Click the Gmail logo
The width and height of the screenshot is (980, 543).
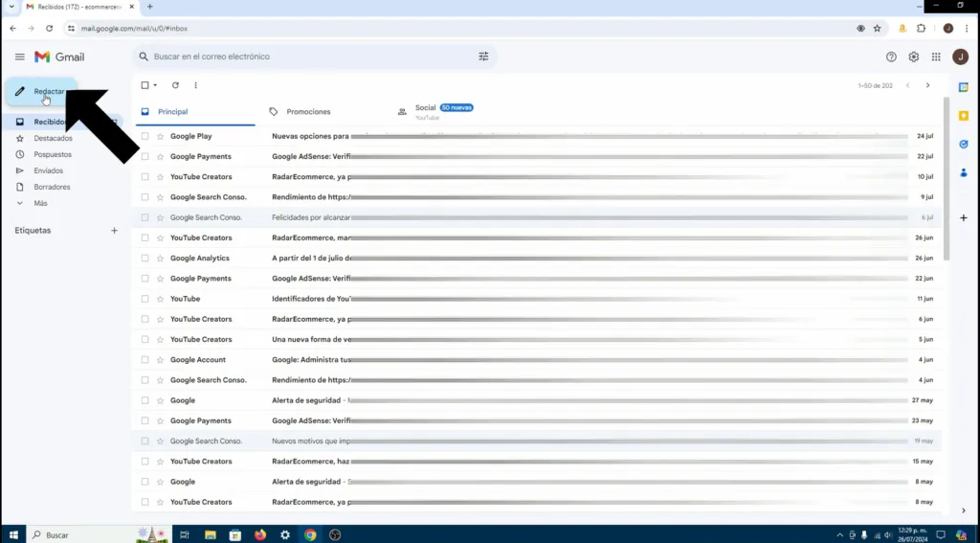[x=59, y=57]
